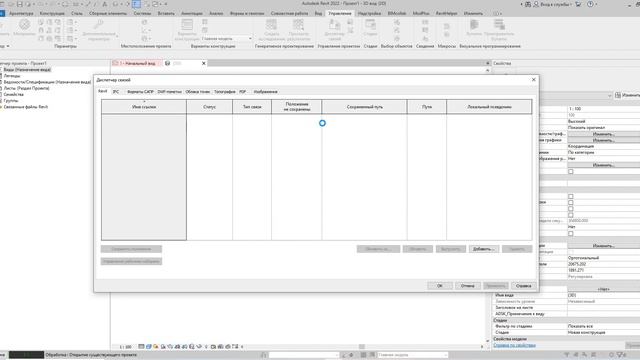
Task: Click the sign-in user icon (Вход в службы)
Action: click(536, 4)
